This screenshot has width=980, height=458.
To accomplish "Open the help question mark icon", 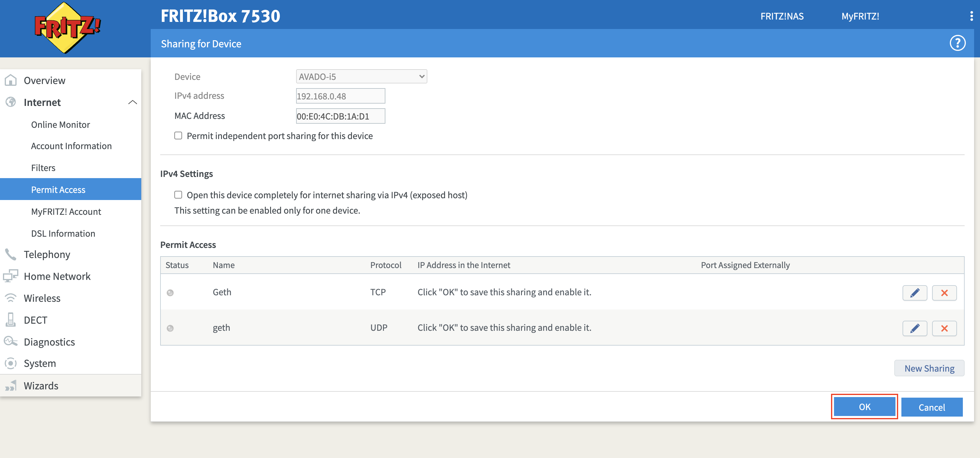I will [957, 43].
